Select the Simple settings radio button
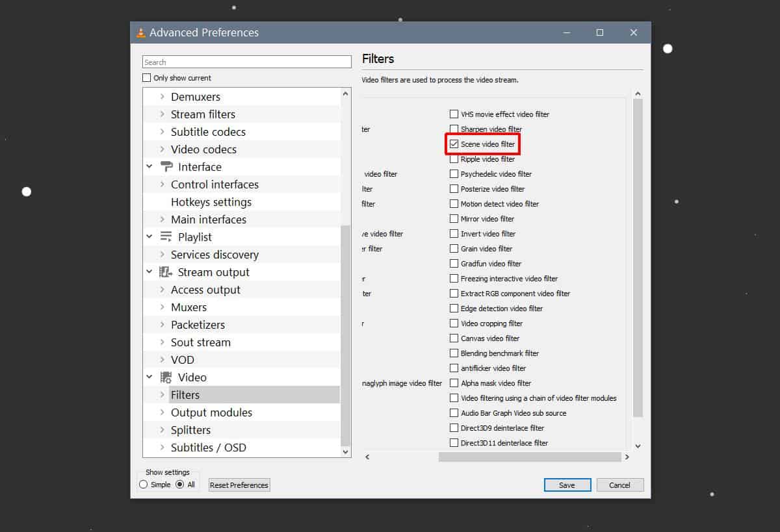 [142, 484]
